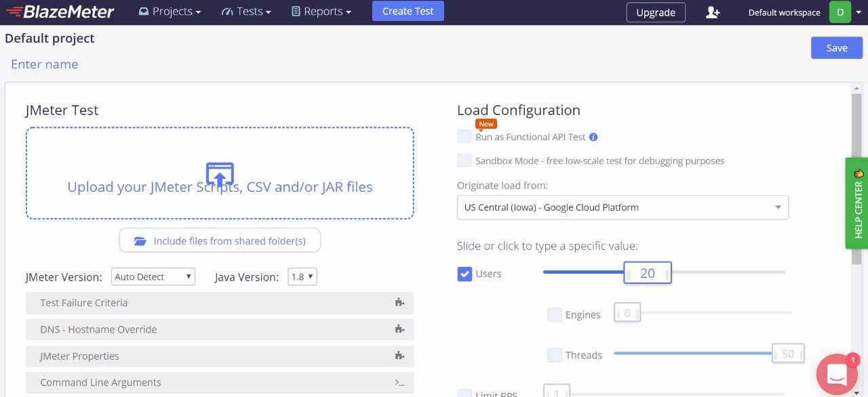
Task: Open the chat support bubble
Action: coord(837,373)
